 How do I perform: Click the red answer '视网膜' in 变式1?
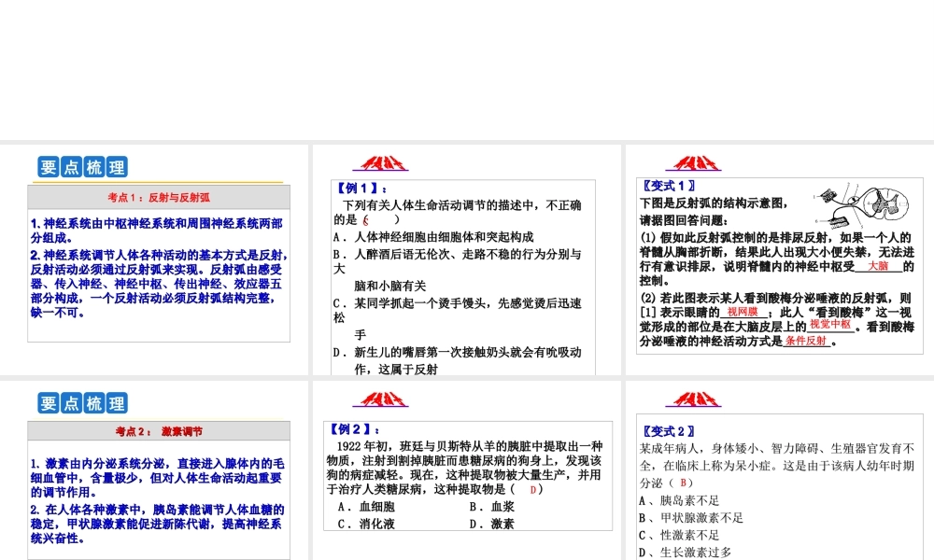point(743,312)
